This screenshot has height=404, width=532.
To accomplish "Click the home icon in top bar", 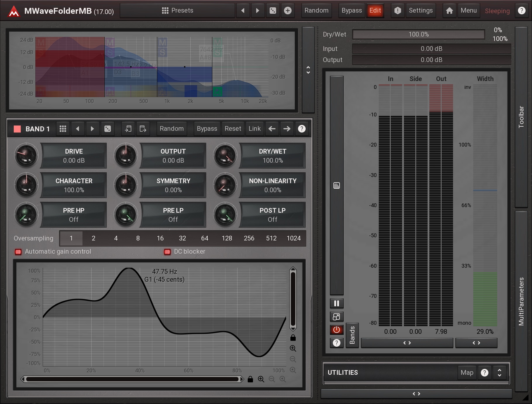I will tap(449, 11).
